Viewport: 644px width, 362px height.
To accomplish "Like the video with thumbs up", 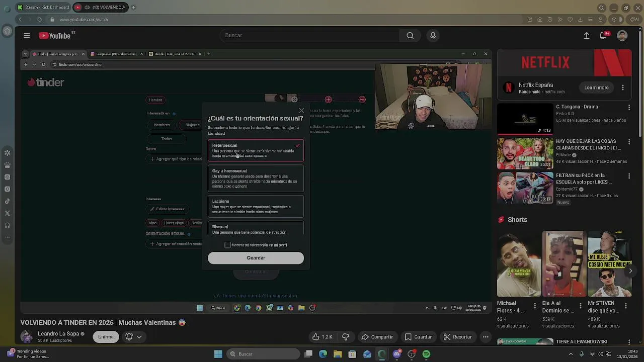I will [322, 337].
